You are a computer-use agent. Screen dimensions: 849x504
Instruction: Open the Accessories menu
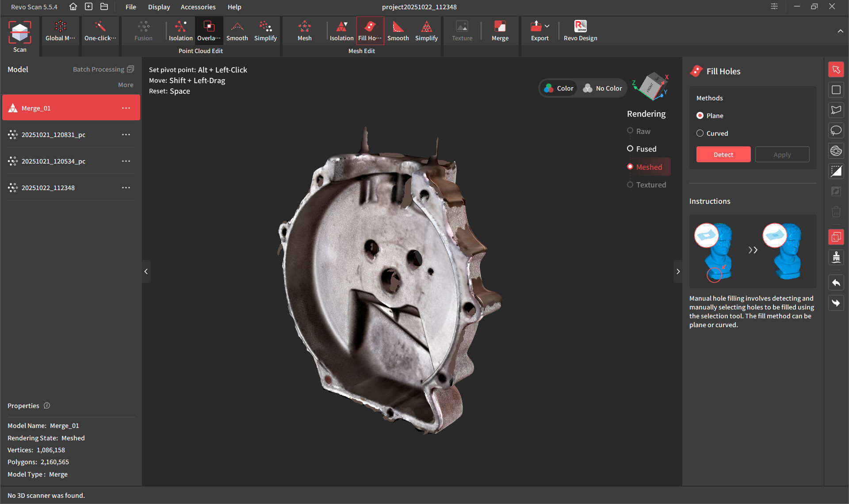pyautogui.click(x=198, y=7)
